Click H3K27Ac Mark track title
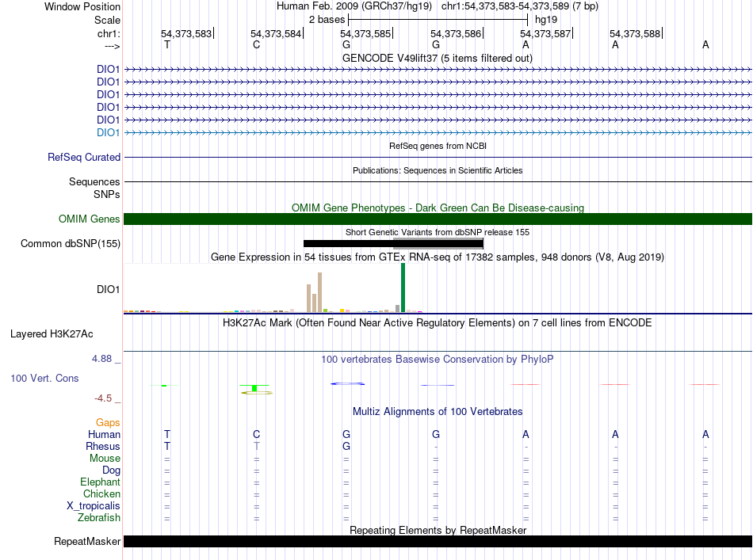 [437, 323]
